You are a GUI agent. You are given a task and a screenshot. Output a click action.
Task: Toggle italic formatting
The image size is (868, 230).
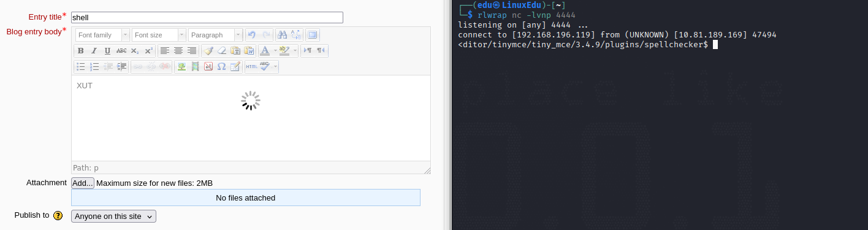click(x=94, y=51)
